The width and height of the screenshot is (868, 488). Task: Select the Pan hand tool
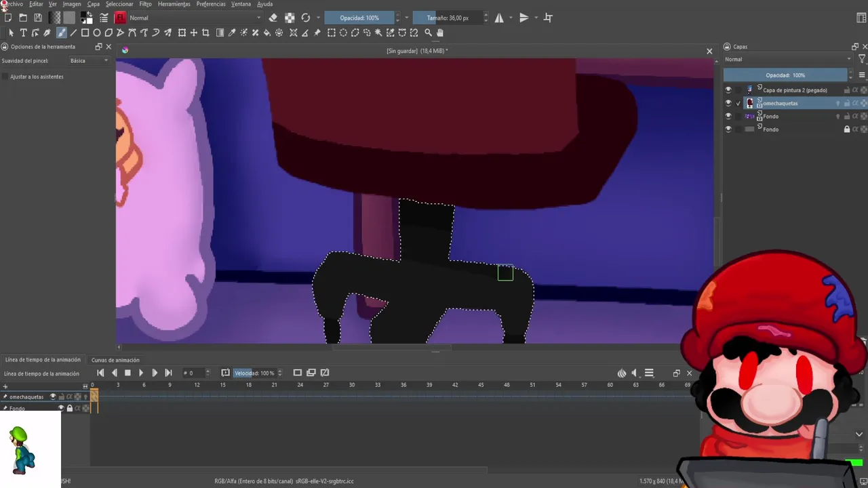pyautogui.click(x=440, y=33)
